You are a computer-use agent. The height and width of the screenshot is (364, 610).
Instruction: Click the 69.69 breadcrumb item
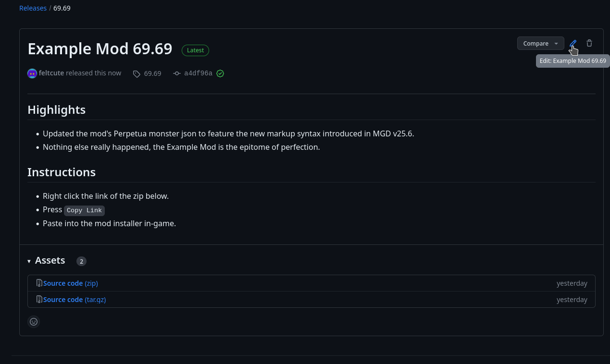pyautogui.click(x=62, y=8)
